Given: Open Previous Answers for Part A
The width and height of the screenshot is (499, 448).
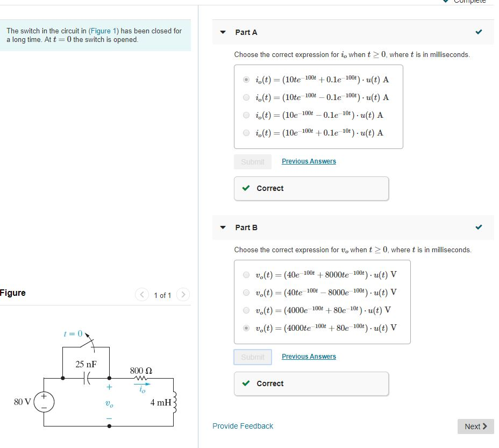Looking at the screenshot, I should [x=309, y=161].
